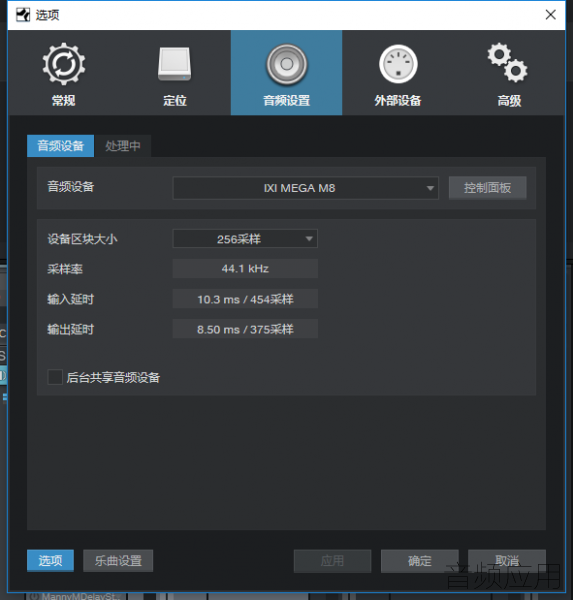This screenshot has height=600, width=573.
Task: Click the Studio One logo in title bar
Action: [23, 15]
